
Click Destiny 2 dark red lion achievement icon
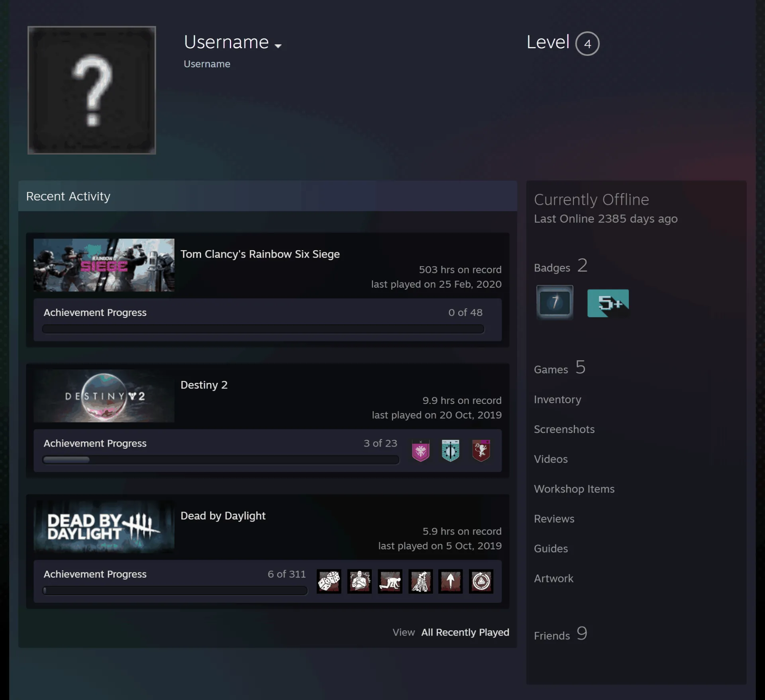(x=481, y=451)
